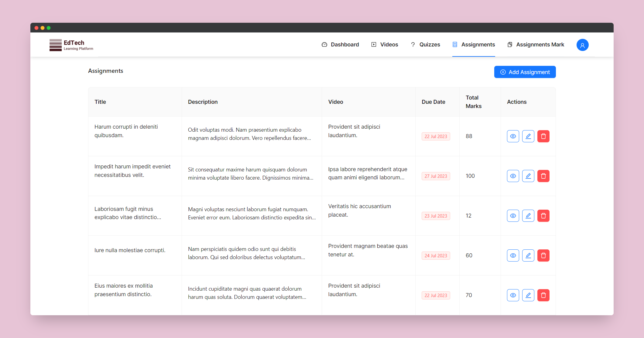
Task: View the 'Laboriosam fugit minus' assignment via eye icon
Action: pos(513,216)
